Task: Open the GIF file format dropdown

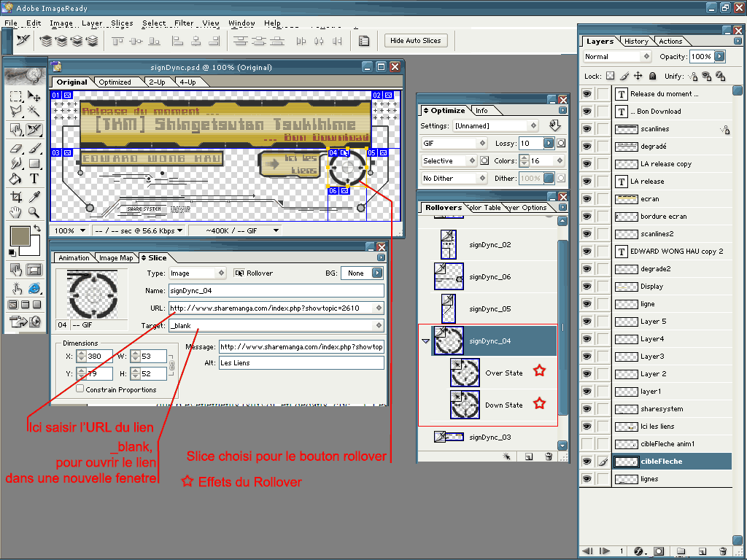Action: [x=454, y=144]
